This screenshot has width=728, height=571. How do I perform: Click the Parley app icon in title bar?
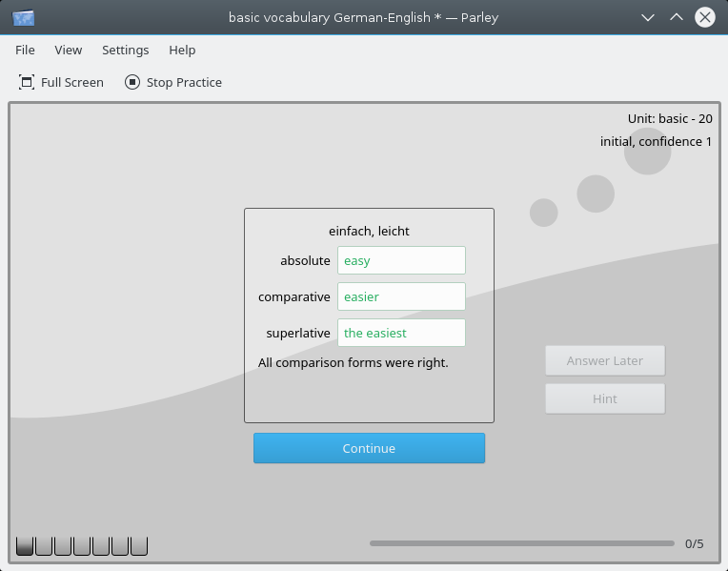point(24,17)
